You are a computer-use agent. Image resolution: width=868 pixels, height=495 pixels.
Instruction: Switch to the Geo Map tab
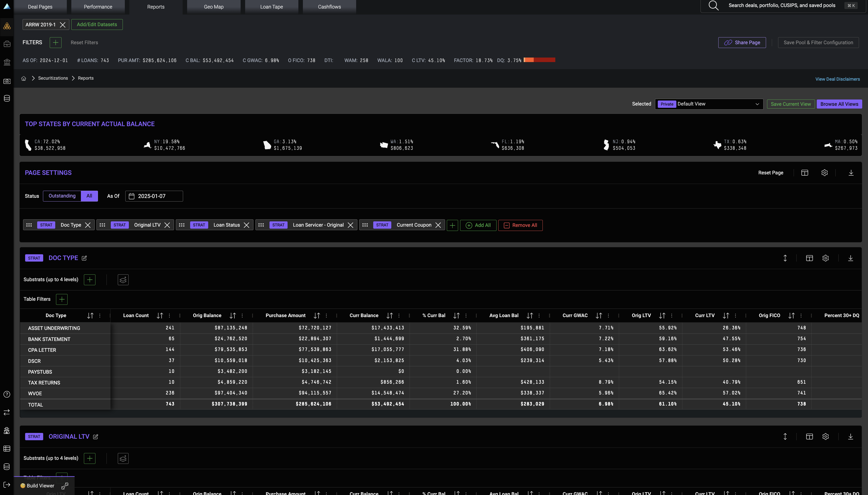(213, 7)
